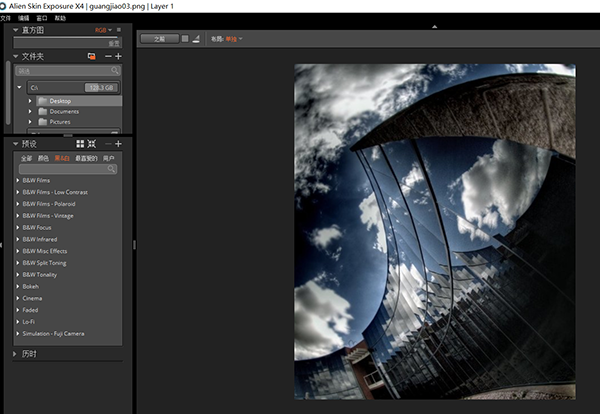600x414 pixels.
Task: Open the layout dropdown in top toolbar
Action: 231,39
